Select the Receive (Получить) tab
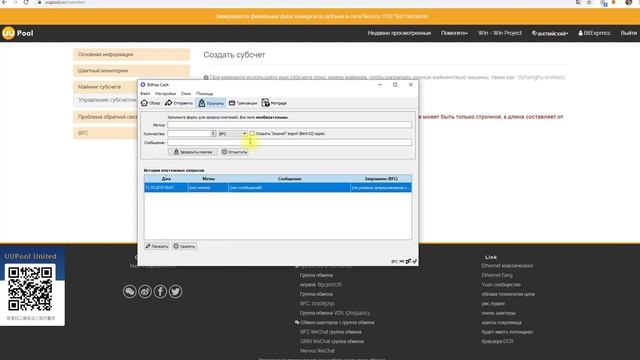640x360 pixels. (x=211, y=103)
